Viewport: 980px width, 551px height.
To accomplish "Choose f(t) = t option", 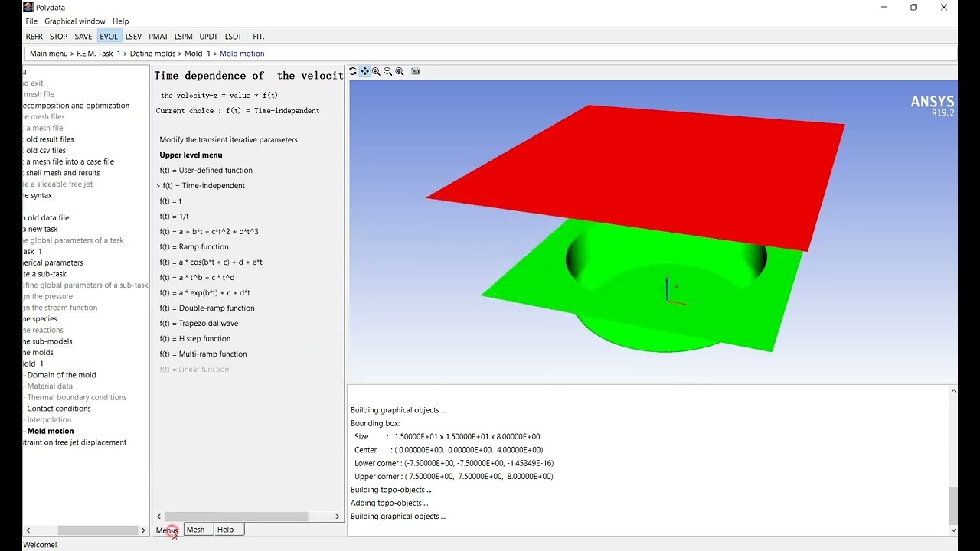I will [171, 201].
